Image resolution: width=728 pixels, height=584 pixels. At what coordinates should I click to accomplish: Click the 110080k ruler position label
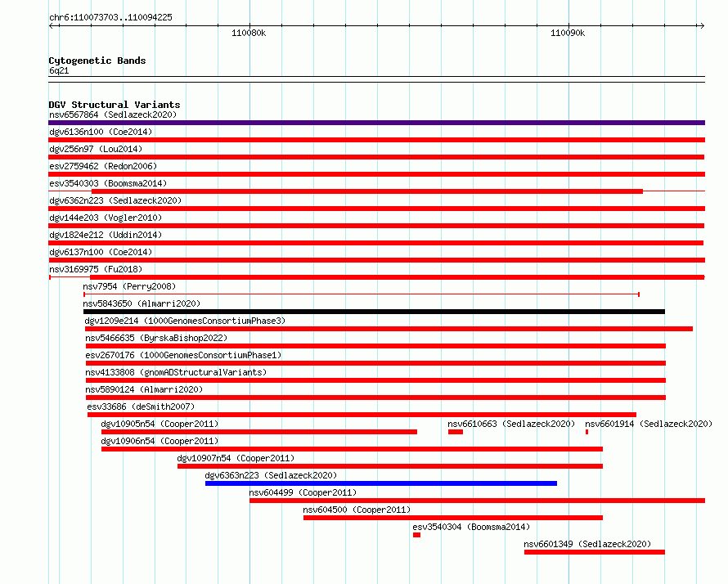[x=249, y=33]
